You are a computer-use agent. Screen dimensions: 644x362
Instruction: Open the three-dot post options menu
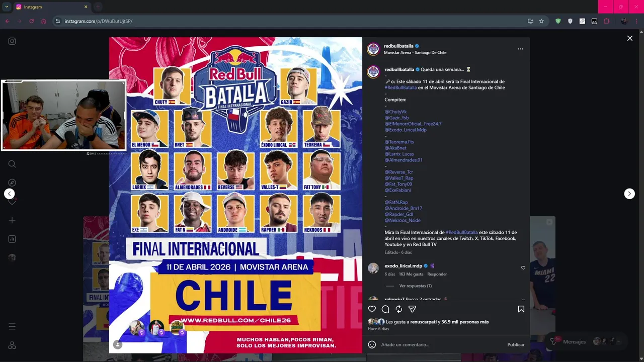pos(520,49)
